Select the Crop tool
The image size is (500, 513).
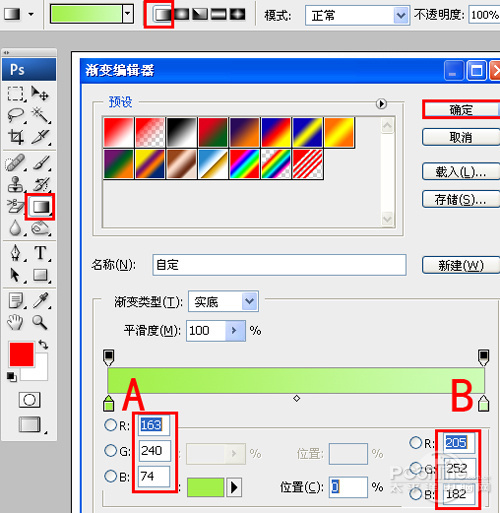[x=16, y=137]
